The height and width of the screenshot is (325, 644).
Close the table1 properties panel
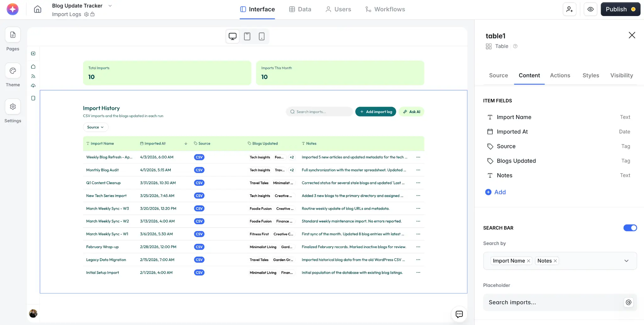(632, 35)
